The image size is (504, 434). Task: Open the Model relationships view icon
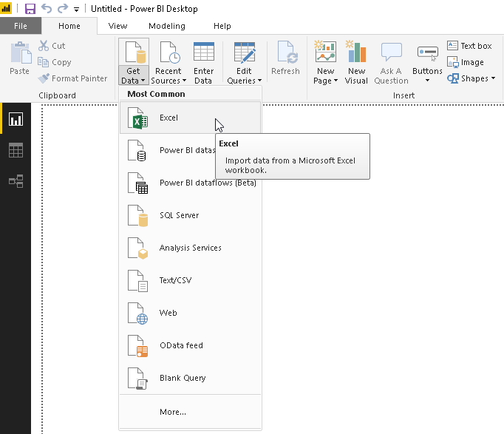(16, 180)
